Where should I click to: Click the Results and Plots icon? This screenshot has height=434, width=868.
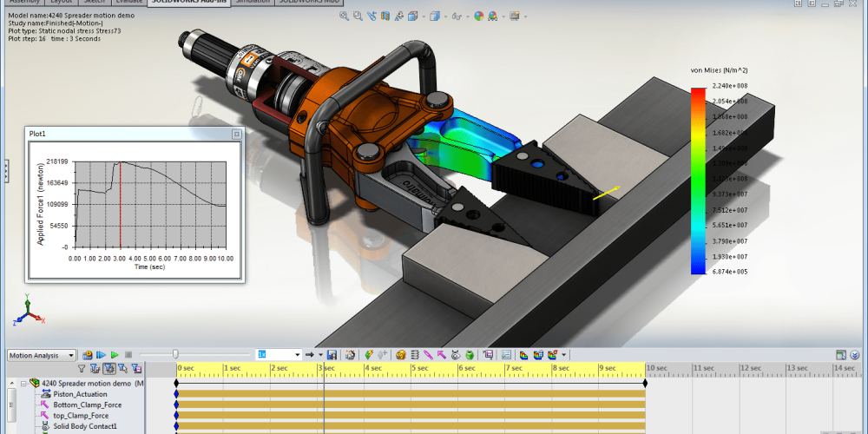487,355
